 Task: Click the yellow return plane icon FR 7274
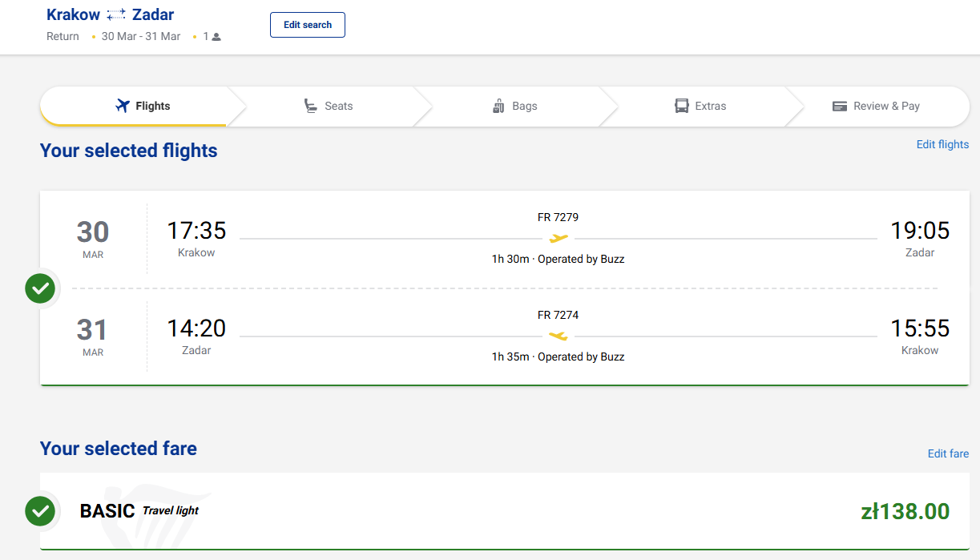559,336
